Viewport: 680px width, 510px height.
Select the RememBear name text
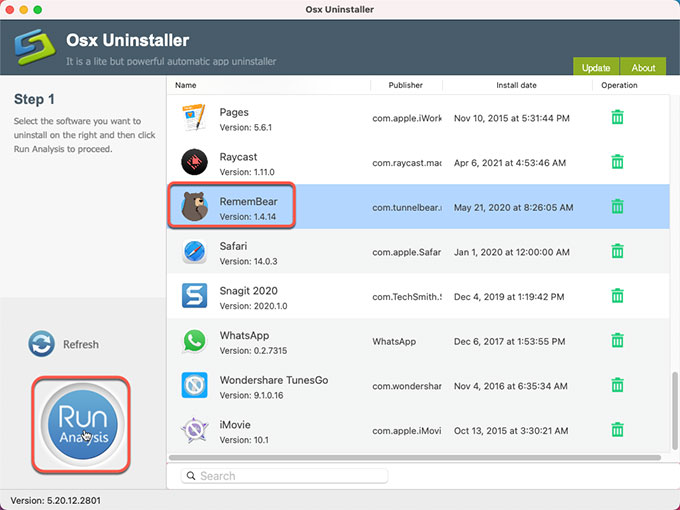click(x=248, y=201)
